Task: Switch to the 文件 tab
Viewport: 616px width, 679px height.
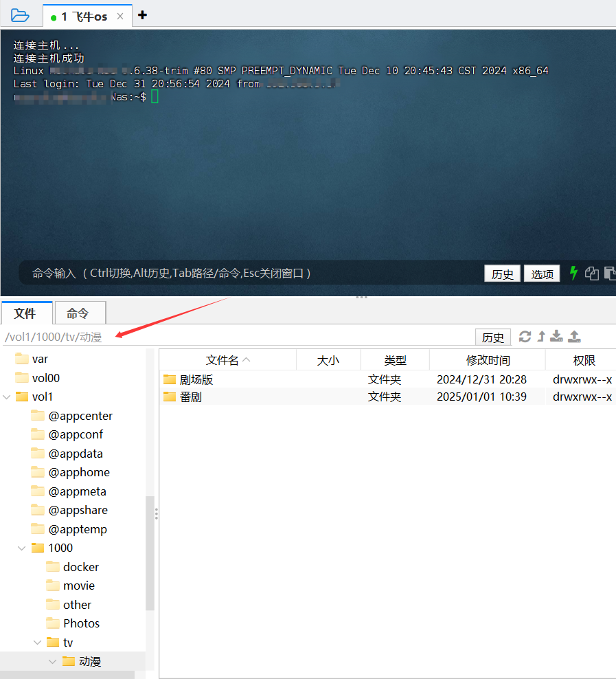Action: pos(27,313)
